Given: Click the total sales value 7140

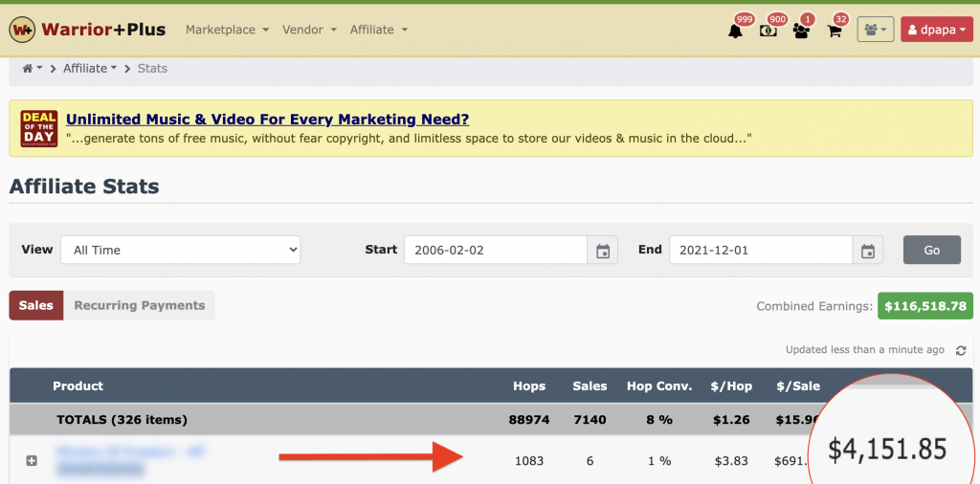Looking at the screenshot, I should tap(590, 420).
